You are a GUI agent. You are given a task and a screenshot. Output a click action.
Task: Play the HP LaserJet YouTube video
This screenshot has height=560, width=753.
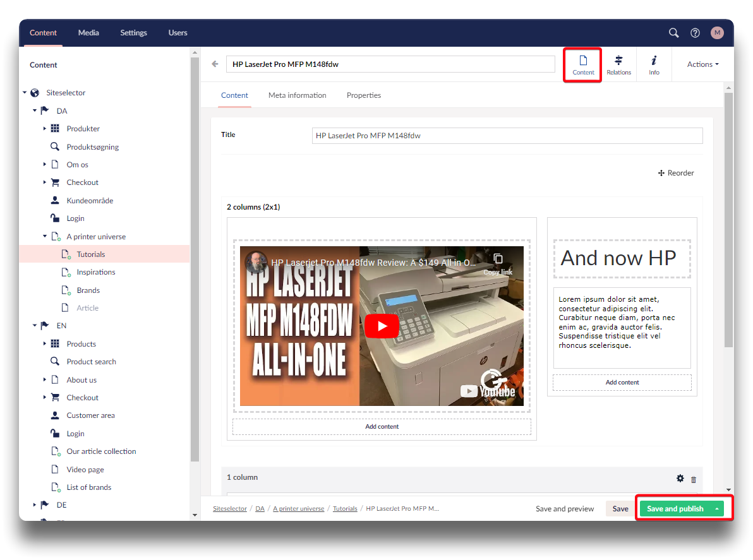(382, 326)
